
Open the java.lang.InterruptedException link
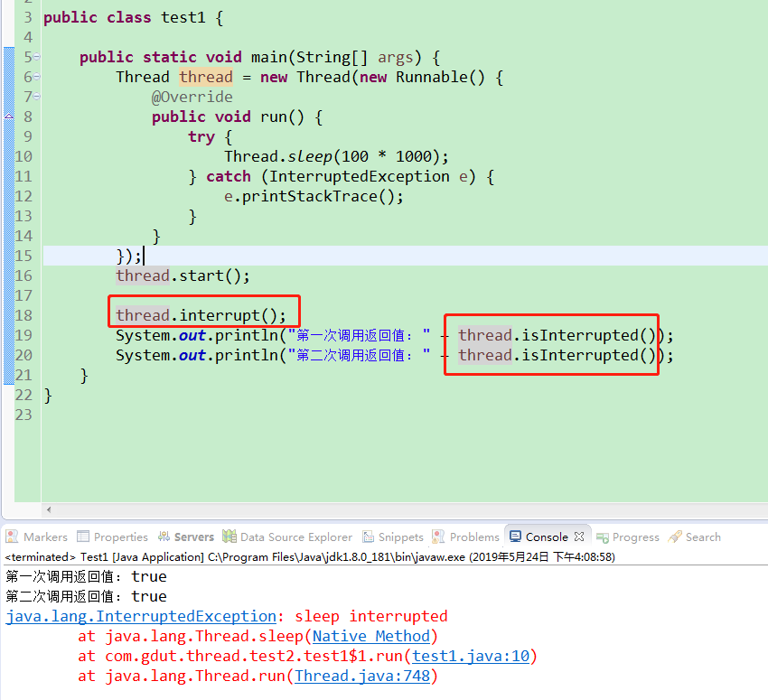tap(141, 616)
